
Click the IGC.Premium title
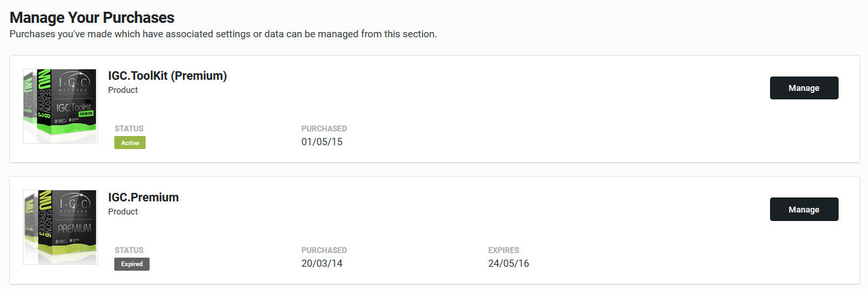144,197
